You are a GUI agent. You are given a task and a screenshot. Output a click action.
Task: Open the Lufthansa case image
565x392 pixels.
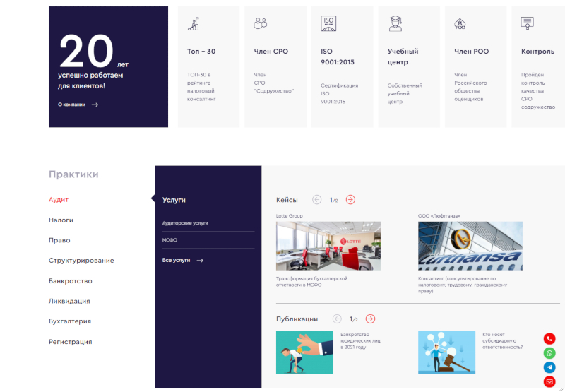(x=470, y=246)
